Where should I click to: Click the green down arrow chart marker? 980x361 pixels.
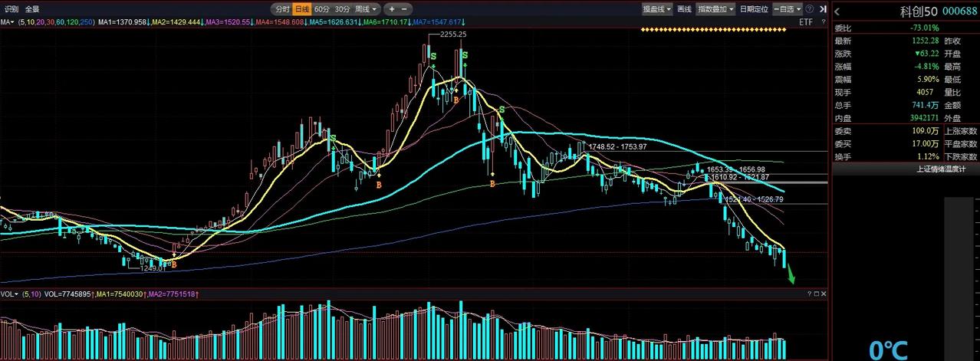pyautogui.click(x=791, y=275)
